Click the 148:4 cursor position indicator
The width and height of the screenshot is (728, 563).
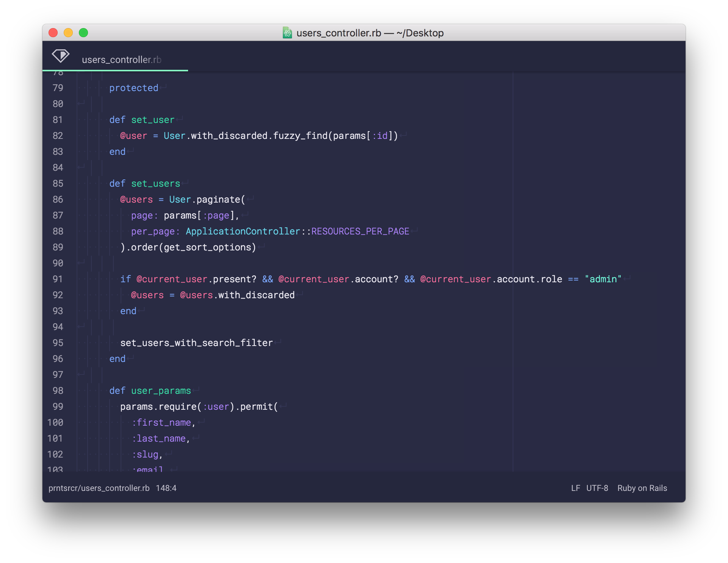tap(166, 488)
